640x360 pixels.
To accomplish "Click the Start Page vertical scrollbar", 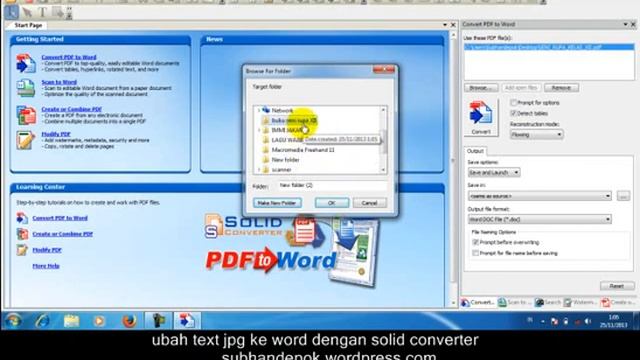I will 453,169.
